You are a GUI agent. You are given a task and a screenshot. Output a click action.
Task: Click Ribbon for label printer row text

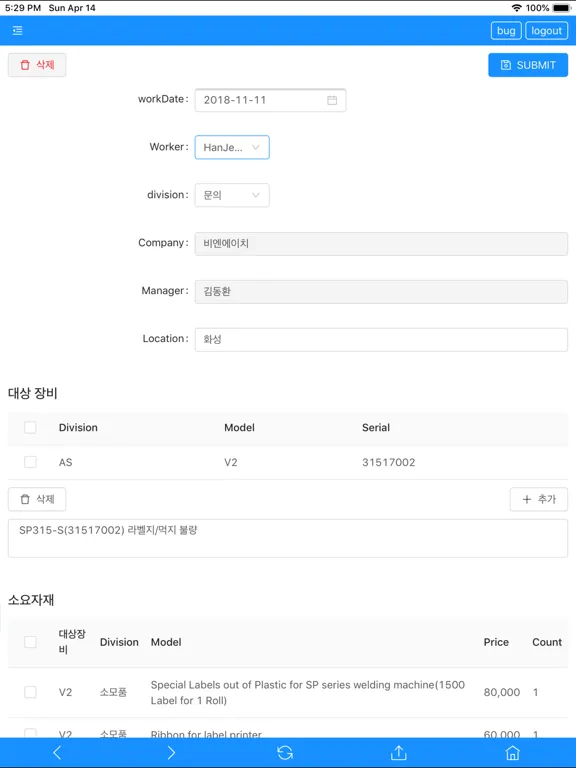(206, 734)
